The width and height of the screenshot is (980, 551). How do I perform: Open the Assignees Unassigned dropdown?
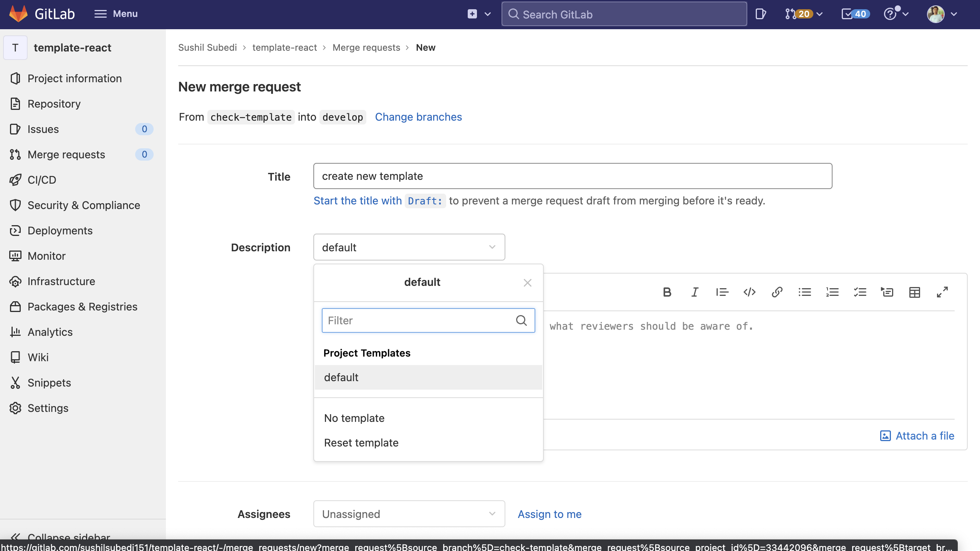tap(409, 514)
